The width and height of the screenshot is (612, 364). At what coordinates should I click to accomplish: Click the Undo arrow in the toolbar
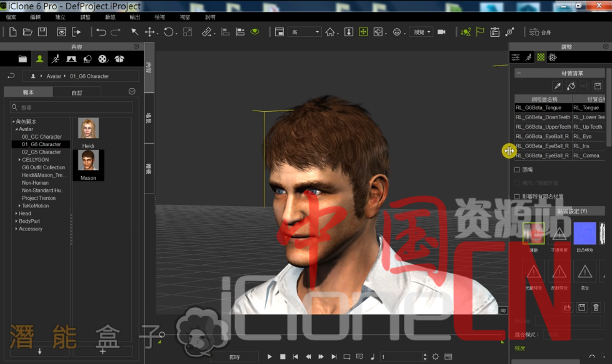point(101,32)
